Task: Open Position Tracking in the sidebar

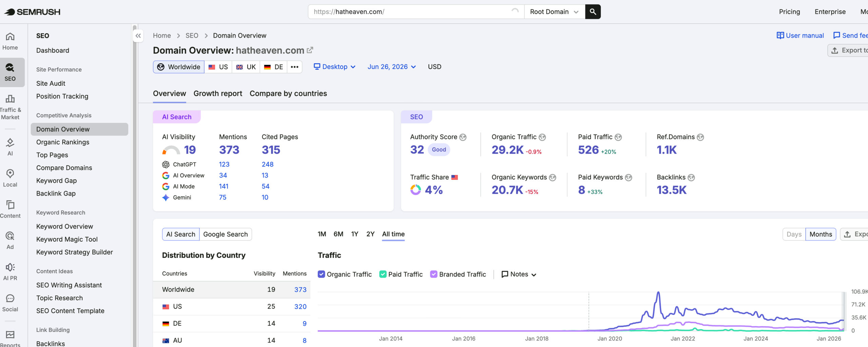Action: pos(62,96)
